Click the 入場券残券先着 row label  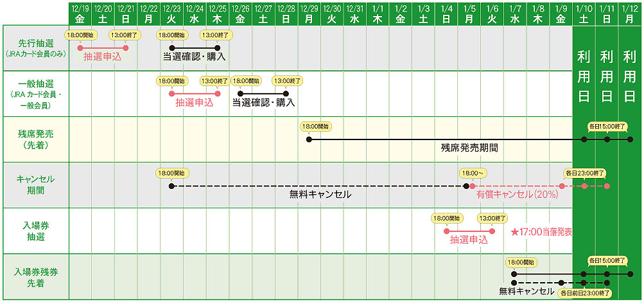[x=36, y=276]
